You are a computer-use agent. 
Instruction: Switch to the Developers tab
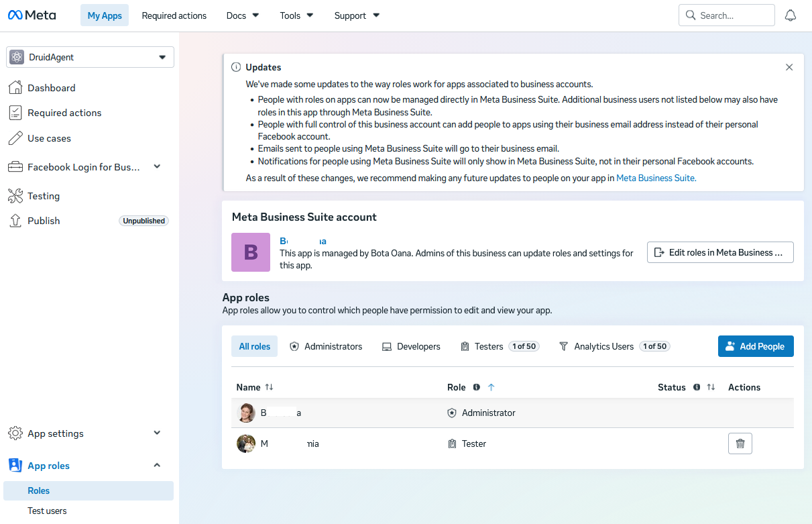click(x=411, y=346)
